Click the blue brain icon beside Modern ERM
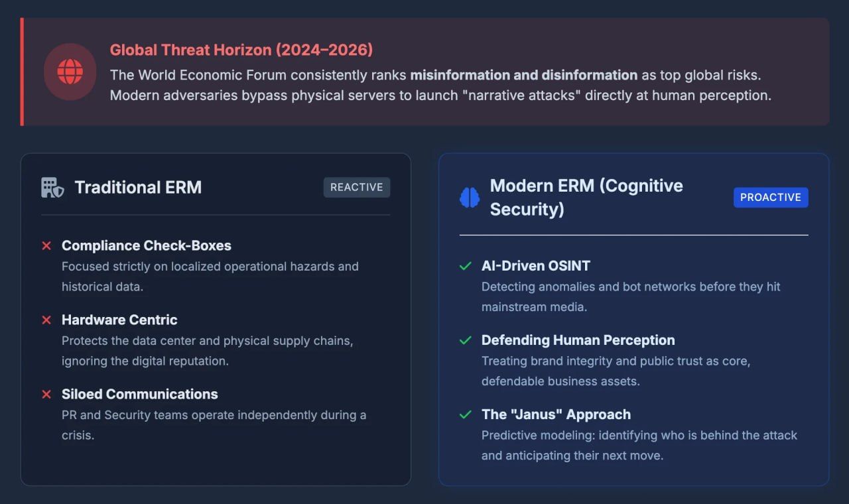 tap(470, 198)
